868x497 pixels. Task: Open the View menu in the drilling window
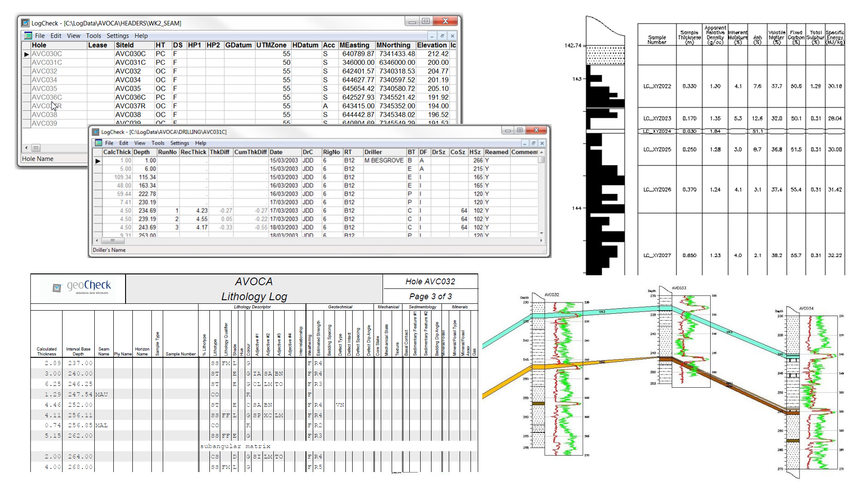click(x=140, y=143)
